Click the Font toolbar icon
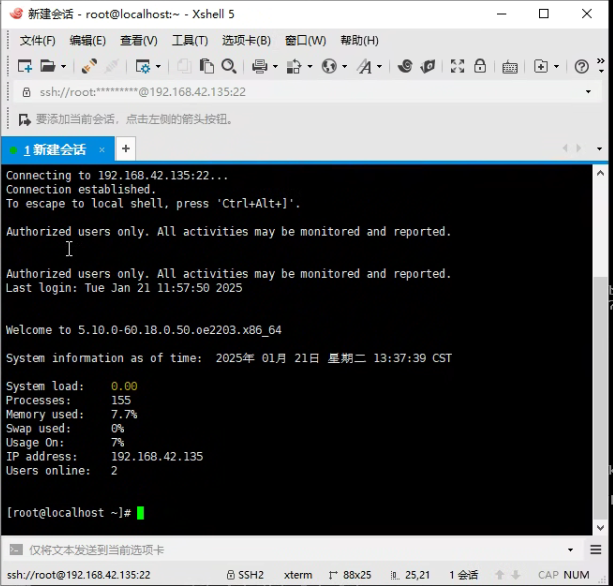 [x=364, y=66]
